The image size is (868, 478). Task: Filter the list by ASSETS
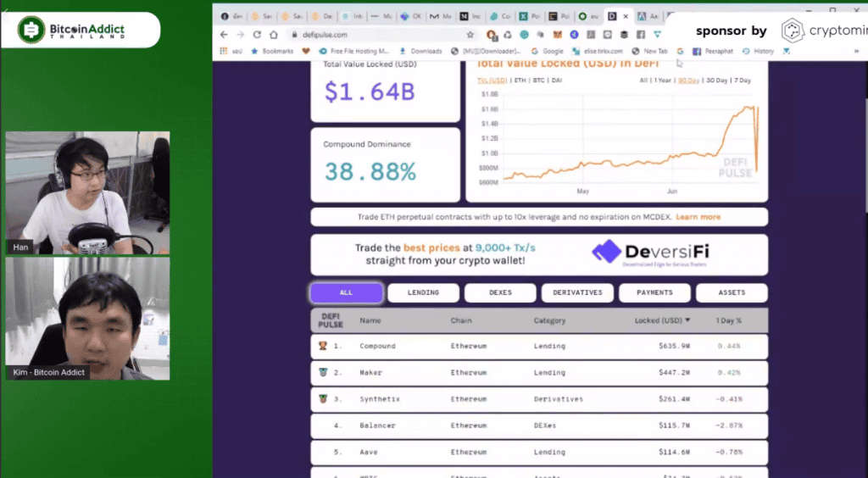click(732, 292)
